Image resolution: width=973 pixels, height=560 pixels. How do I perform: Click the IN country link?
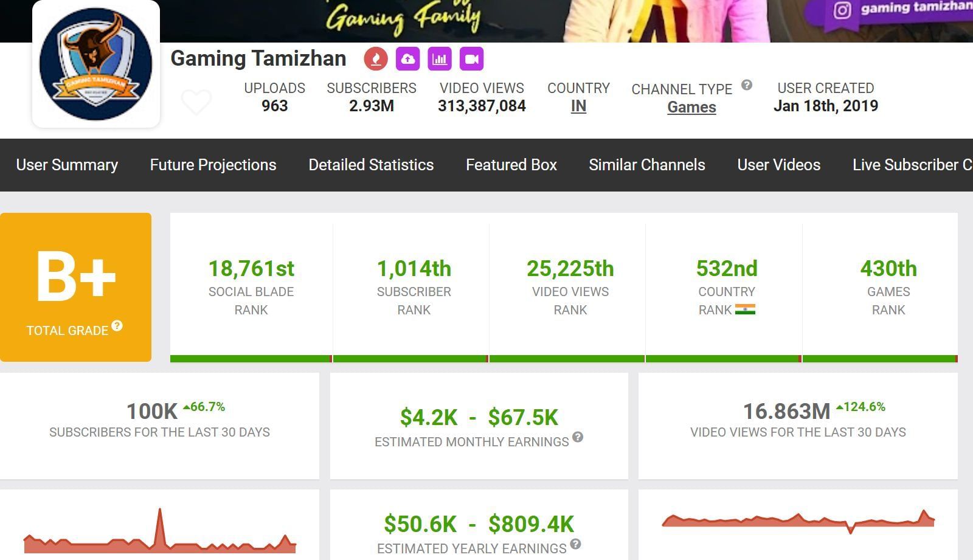[578, 106]
